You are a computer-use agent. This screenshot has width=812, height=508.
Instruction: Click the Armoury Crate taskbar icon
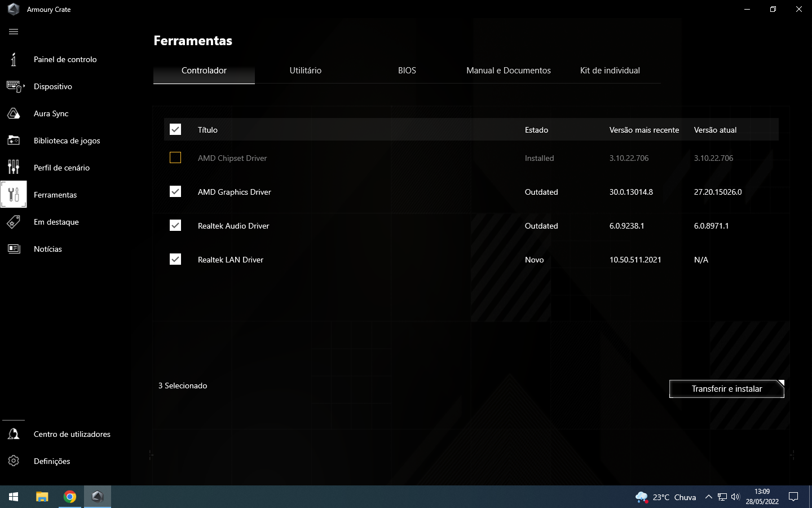(98, 497)
